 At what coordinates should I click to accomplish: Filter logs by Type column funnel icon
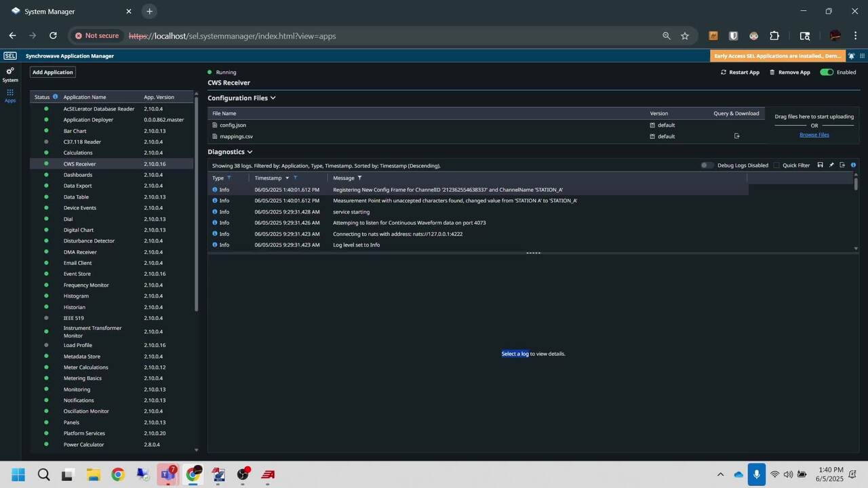tap(229, 178)
